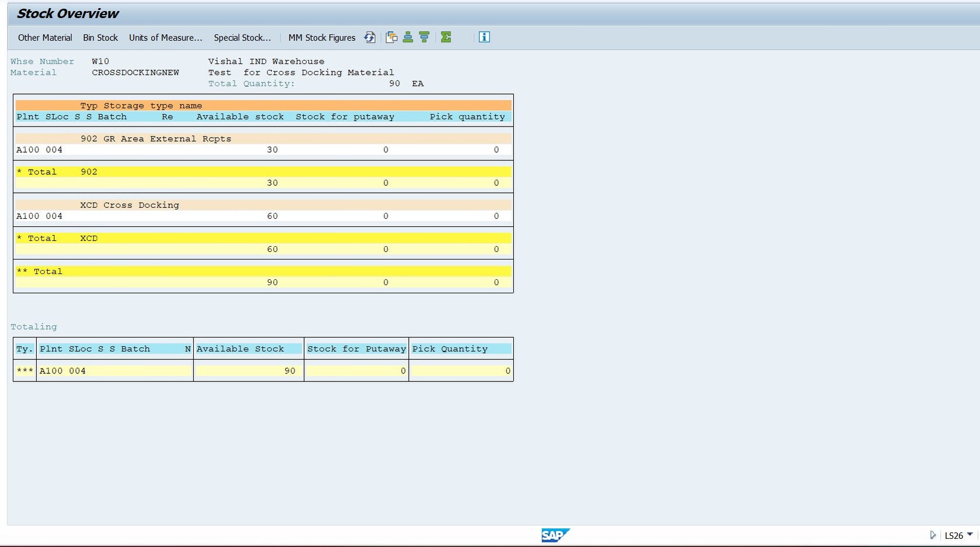Viewport: 980px width, 547px height.
Task: Click grand total available stock 90 under ** Total
Action: pos(272,283)
